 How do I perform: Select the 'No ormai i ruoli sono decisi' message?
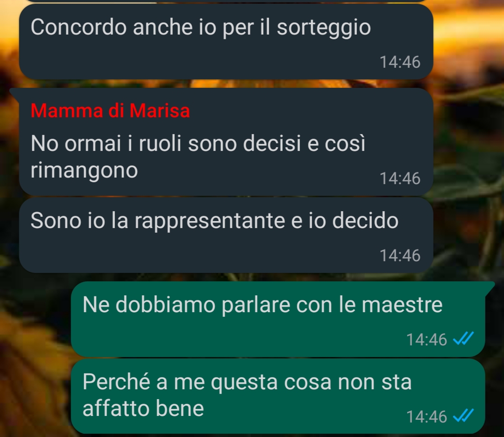point(226,142)
